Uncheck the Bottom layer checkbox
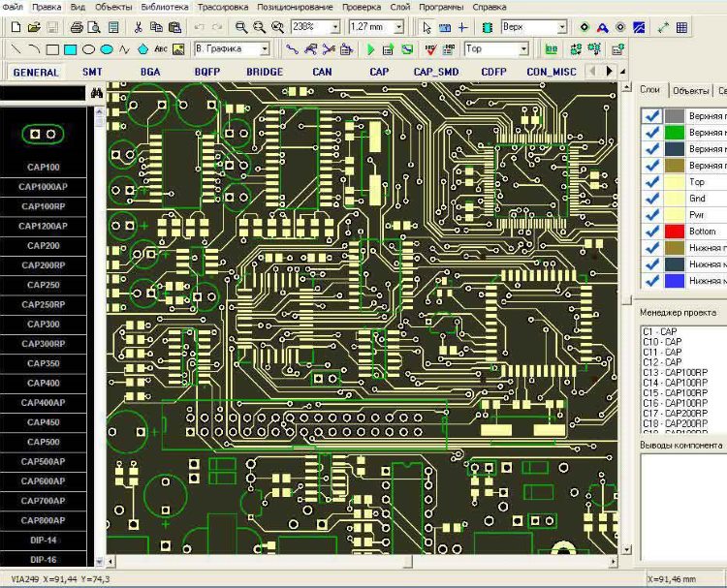This screenshot has height=588, width=727. pos(652,231)
